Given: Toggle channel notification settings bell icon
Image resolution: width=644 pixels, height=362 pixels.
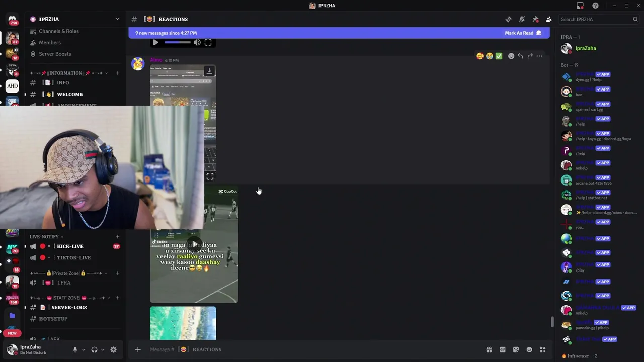Looking at the screenshot, I should pyautogui.click(x=522, y=19).
